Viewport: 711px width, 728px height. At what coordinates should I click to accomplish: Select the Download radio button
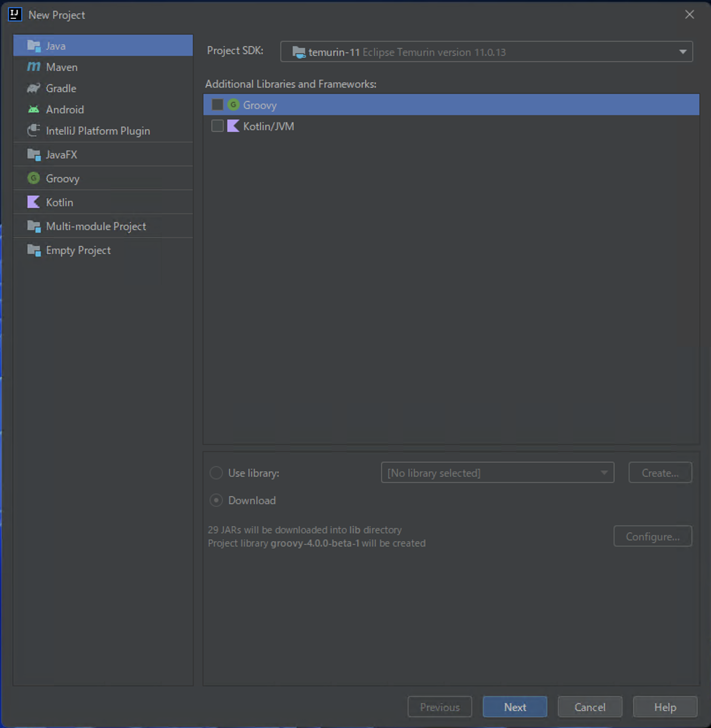(216, 500)
